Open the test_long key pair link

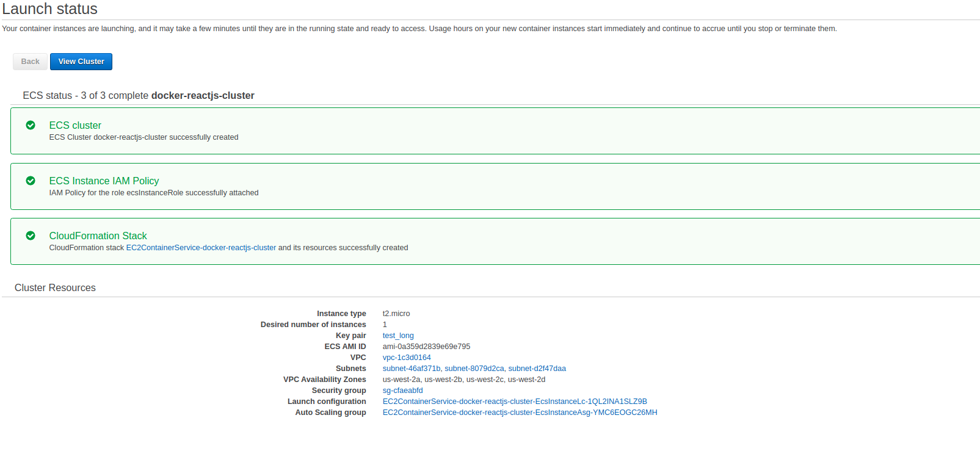point(398,336)
